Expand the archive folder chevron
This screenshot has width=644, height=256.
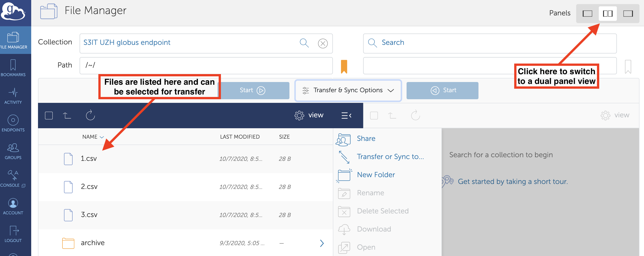point(322,243)
